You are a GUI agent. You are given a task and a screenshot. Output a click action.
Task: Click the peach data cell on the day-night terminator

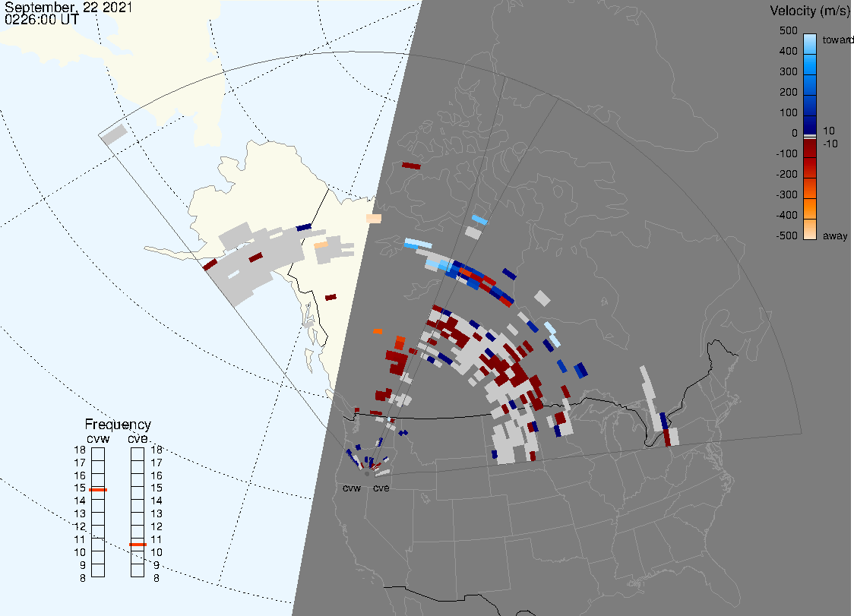click(374, 219)
